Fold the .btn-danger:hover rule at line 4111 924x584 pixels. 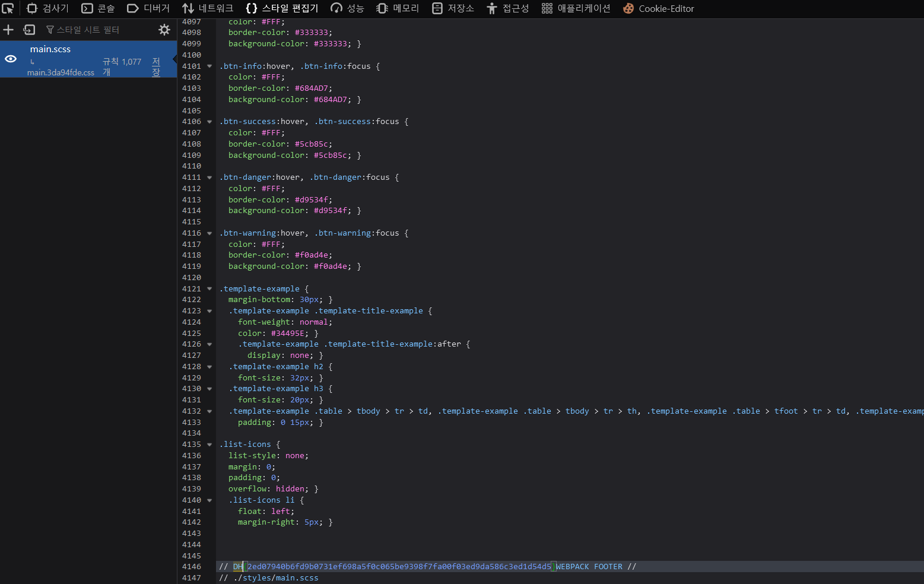[209, 177]
